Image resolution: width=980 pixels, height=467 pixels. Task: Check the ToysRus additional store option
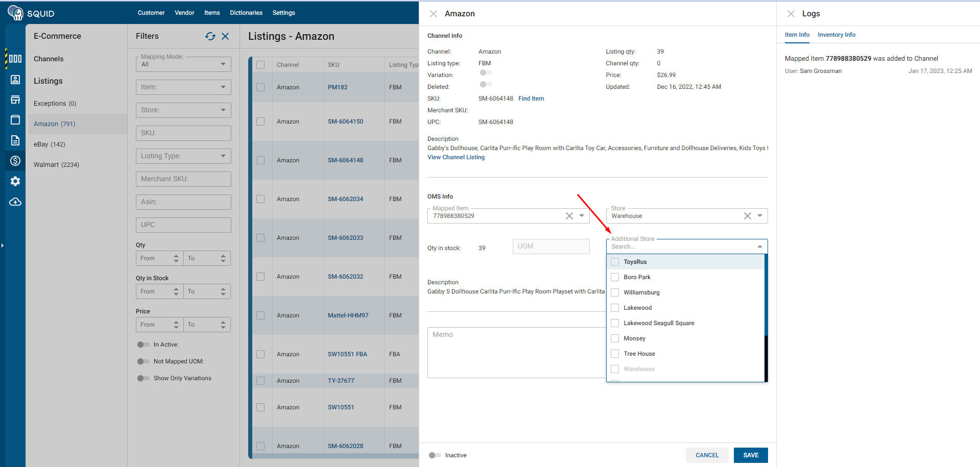[x=615, y=262]
